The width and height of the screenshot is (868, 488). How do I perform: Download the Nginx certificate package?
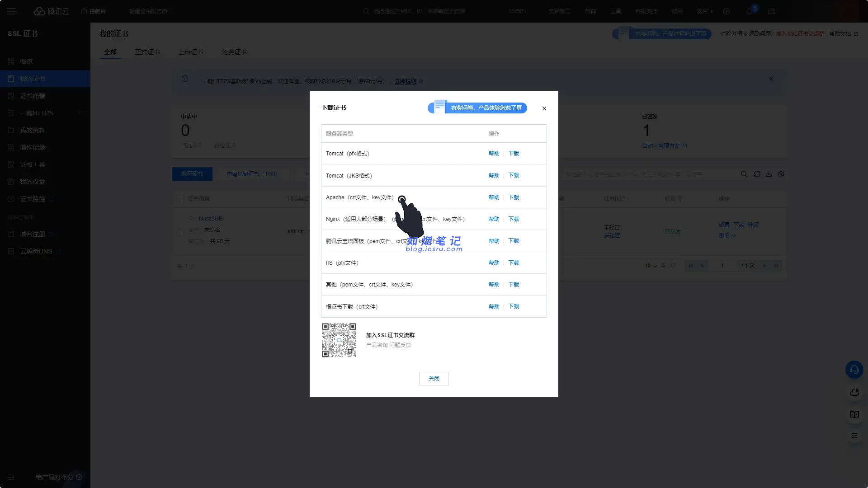point(514,219)
